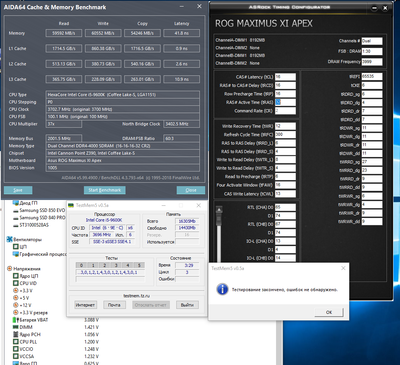This screenshot has height=365, width=400.
Task: Click the Refresh Cycle Time (tRFC) field
Action: pos(285,135)
